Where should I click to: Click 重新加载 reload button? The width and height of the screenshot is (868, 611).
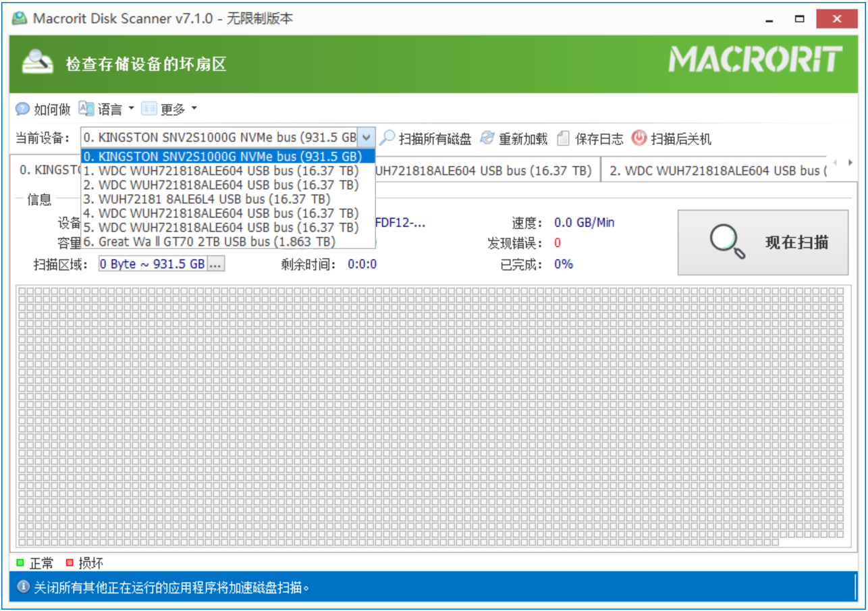pos(514,139)
